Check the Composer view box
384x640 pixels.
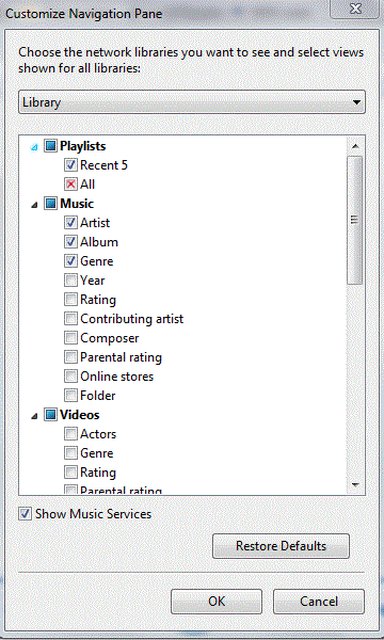coord(71,338)
